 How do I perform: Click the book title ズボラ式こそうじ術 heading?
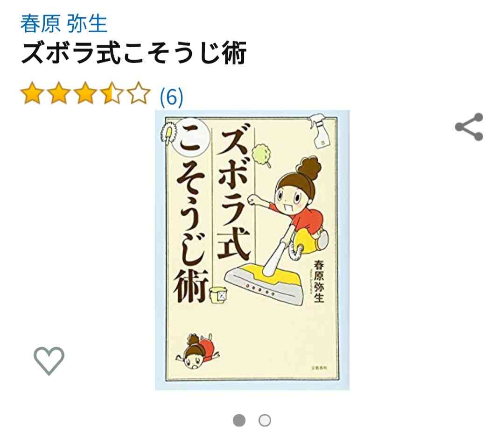click(x=133, y=53)
